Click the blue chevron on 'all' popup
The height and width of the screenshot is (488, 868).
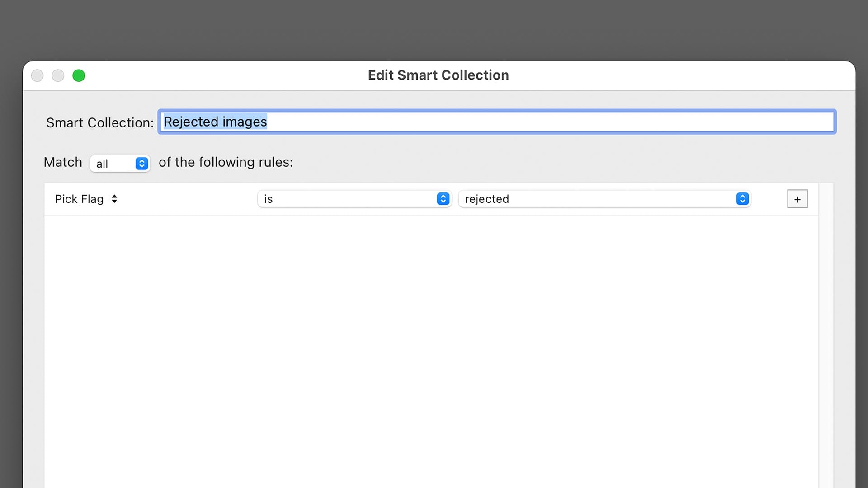pyautogui.click(x=142, y=164)
